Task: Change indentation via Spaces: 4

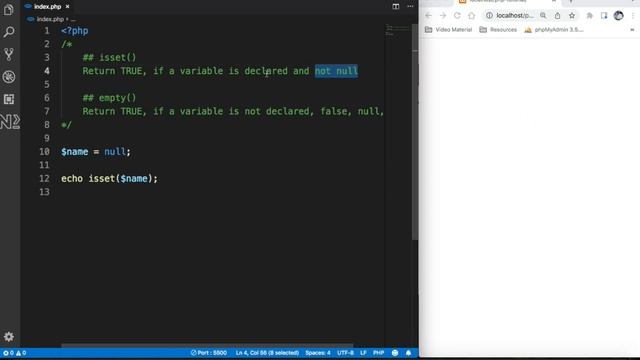Action: pyautogui.click(x=318, y=353)
